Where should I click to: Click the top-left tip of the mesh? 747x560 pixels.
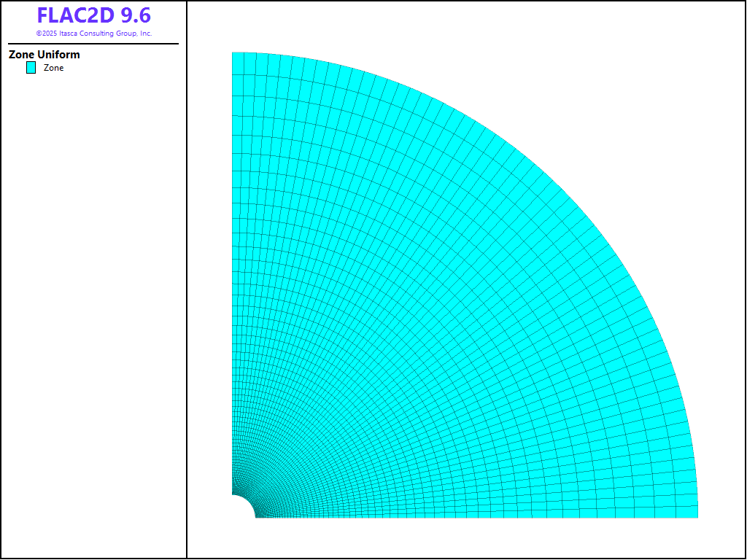pos(233,54)
